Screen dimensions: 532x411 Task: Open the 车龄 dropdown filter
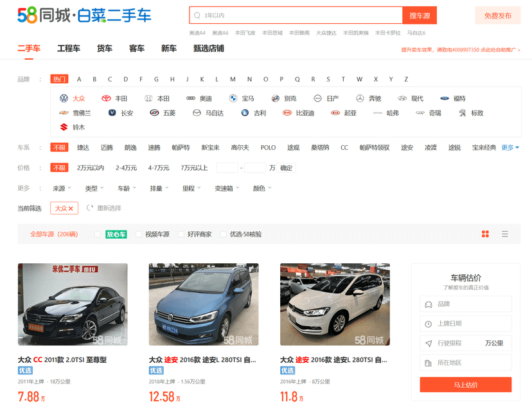(x=125, y=188)
